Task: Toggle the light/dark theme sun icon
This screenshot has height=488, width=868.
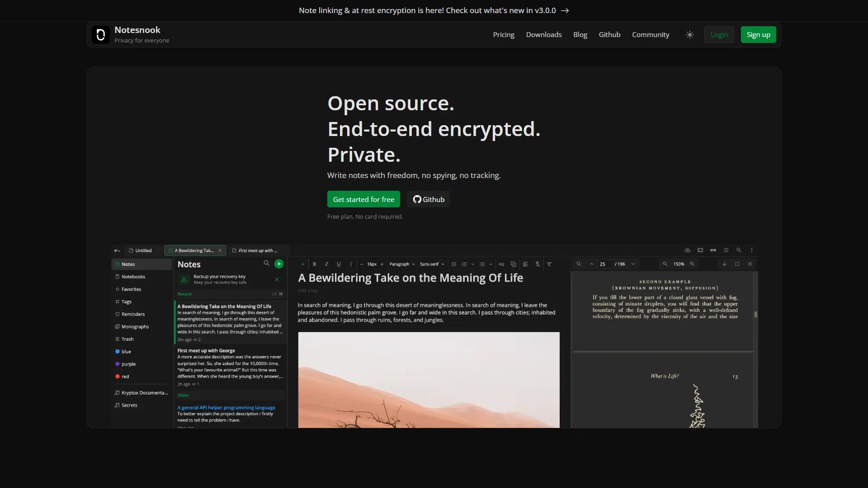Action: (689, 35)
